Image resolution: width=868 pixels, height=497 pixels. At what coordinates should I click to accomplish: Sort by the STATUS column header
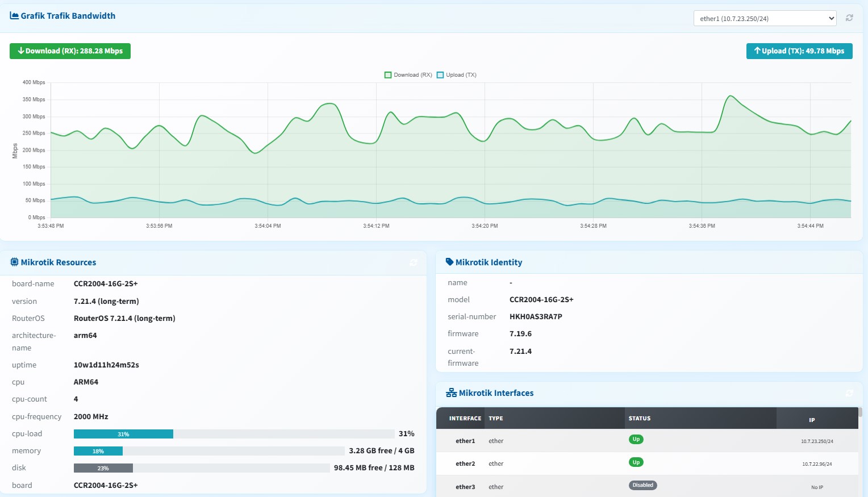point(640,419)
